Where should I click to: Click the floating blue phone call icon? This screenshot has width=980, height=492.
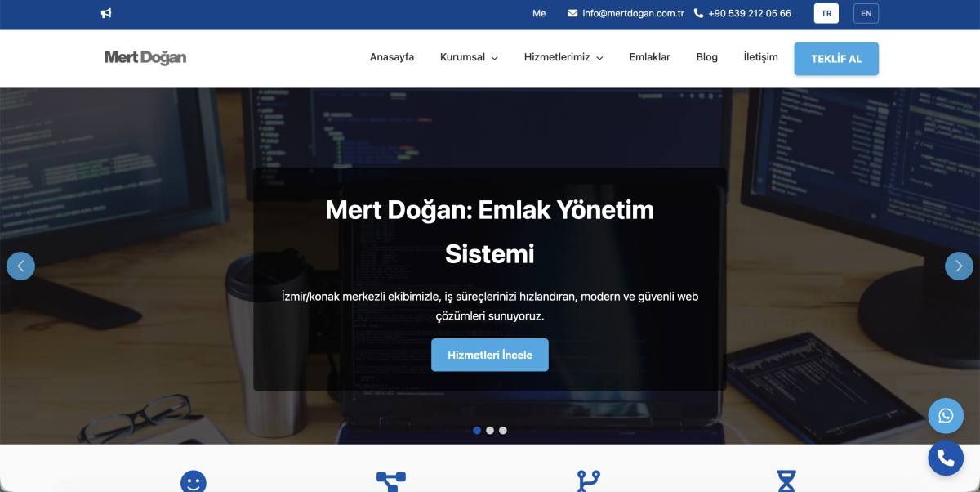tap(945, 458)
